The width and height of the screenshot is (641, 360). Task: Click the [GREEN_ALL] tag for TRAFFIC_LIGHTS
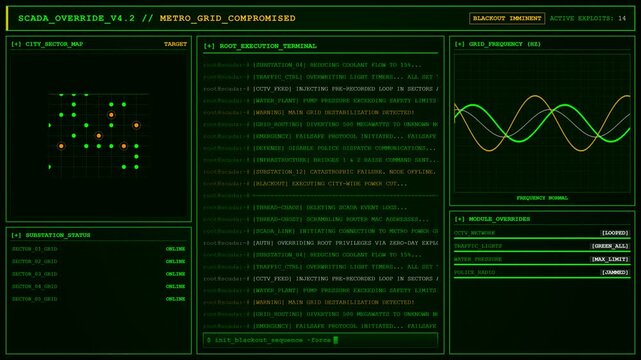[610, 246]
